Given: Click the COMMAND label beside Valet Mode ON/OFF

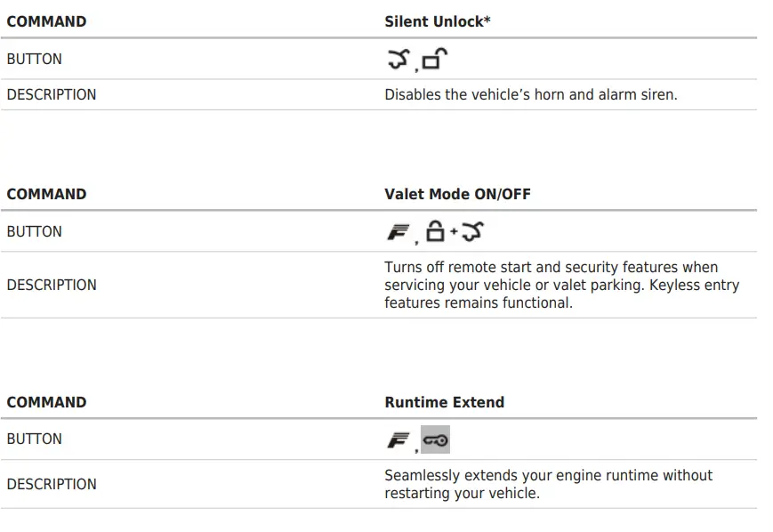Looking at the screenshot, I should click(46, 194).
